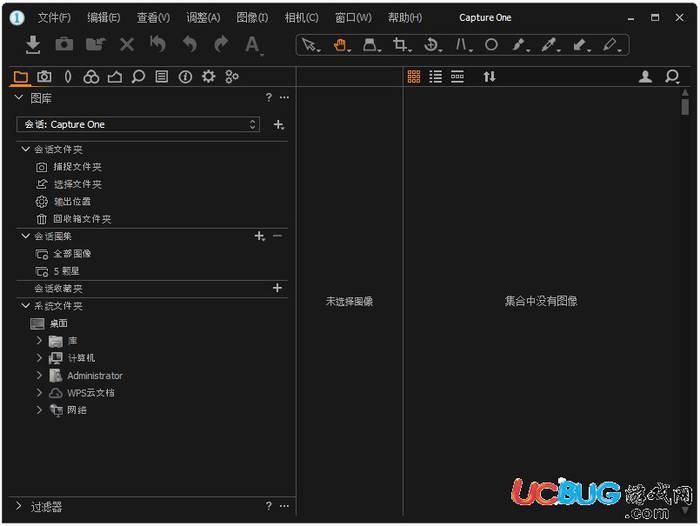The width and height of the screenshot is (700, 526).
Task: Collapse the 会话文件夹 section
Action: [x=26, y=149]
